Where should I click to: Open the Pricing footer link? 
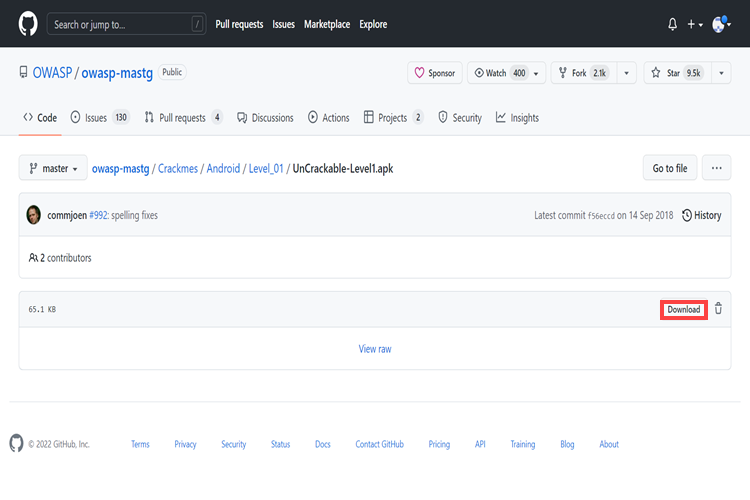pyautogui.click(x=439, y=444)
